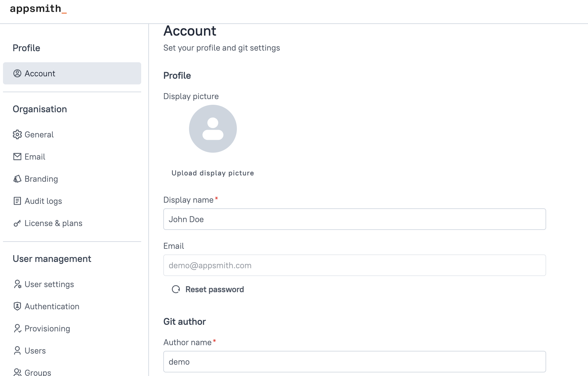Screen dimensions: 588x376
Task: Click Upload display picture text
Action: tap(213, 173)
